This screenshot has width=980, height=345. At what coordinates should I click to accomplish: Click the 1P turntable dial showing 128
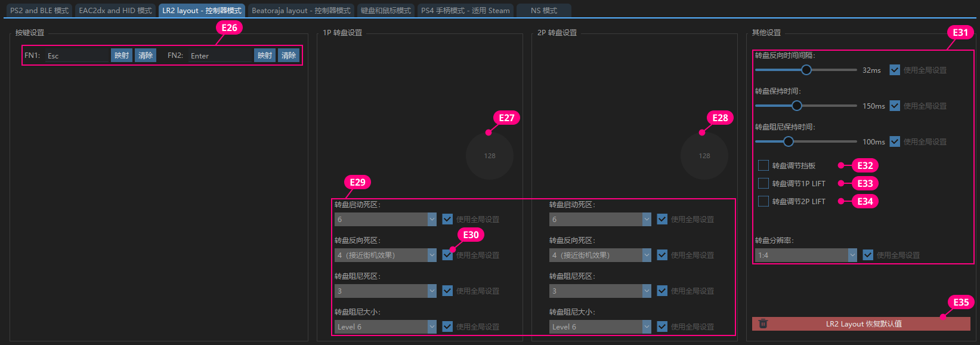[489, 156]
